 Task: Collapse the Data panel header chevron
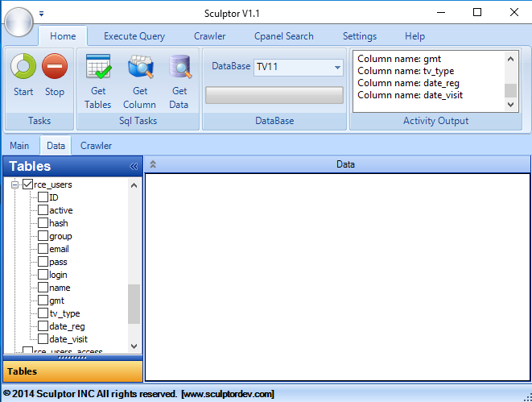point(153,164)
